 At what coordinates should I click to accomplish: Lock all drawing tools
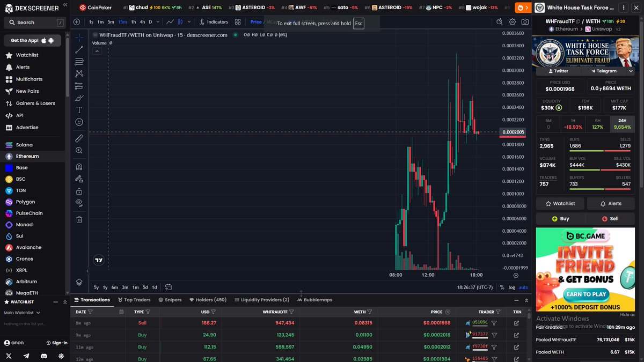tap(79, 191)
